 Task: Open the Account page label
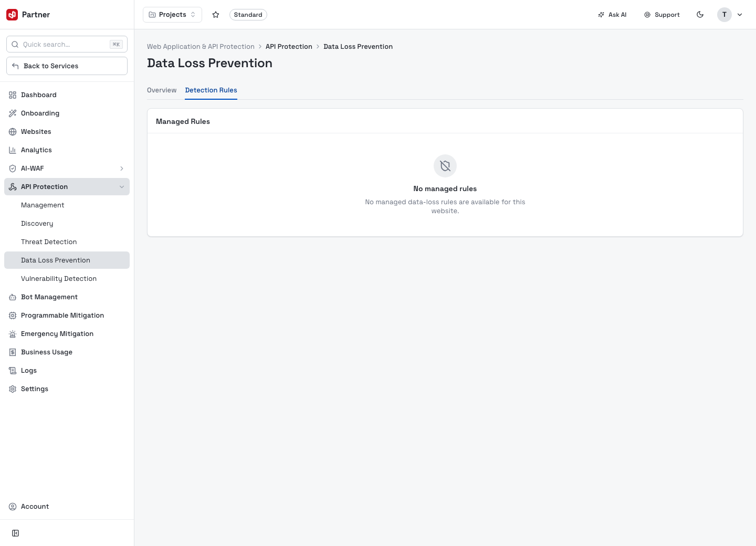[35, 507]
